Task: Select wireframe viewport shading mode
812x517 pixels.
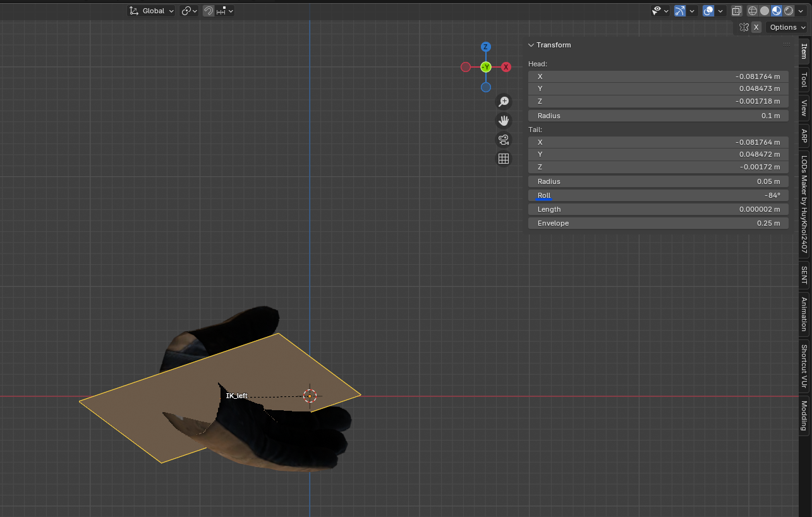Action: tap(753, 11)
